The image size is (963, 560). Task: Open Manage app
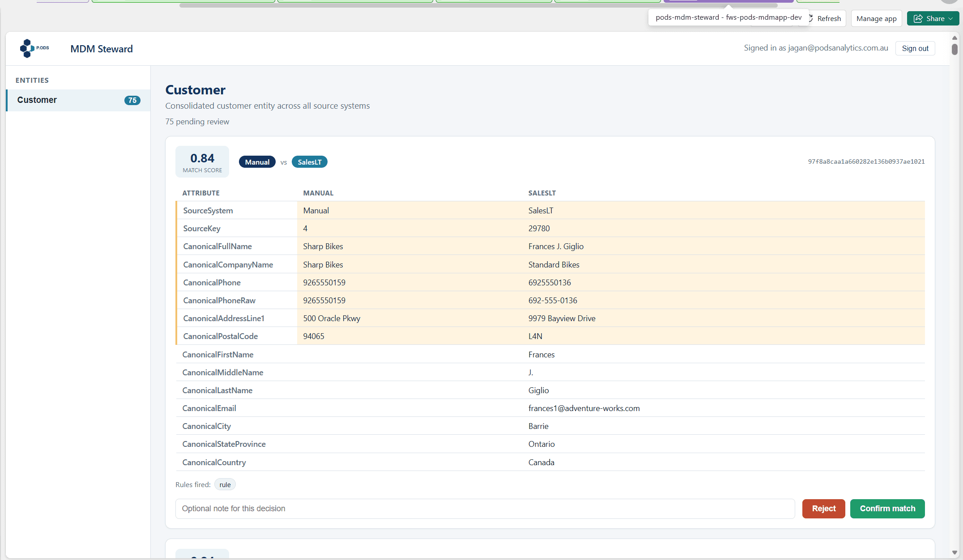tap(876, 18)
